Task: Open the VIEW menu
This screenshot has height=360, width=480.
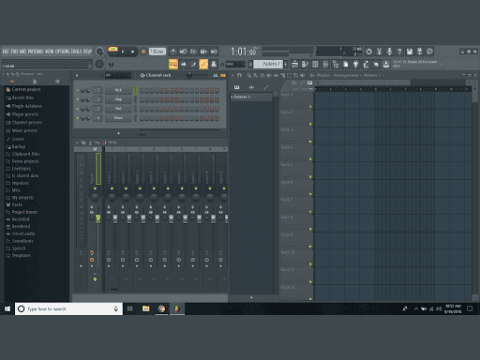Action: click(x=49, y=51)
